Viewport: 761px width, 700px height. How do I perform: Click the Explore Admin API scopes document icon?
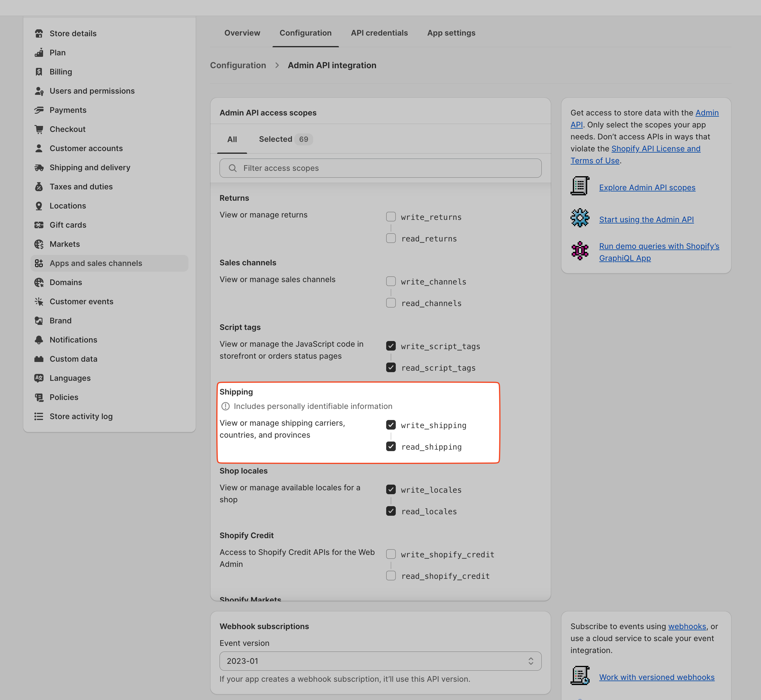coord(579,186)
